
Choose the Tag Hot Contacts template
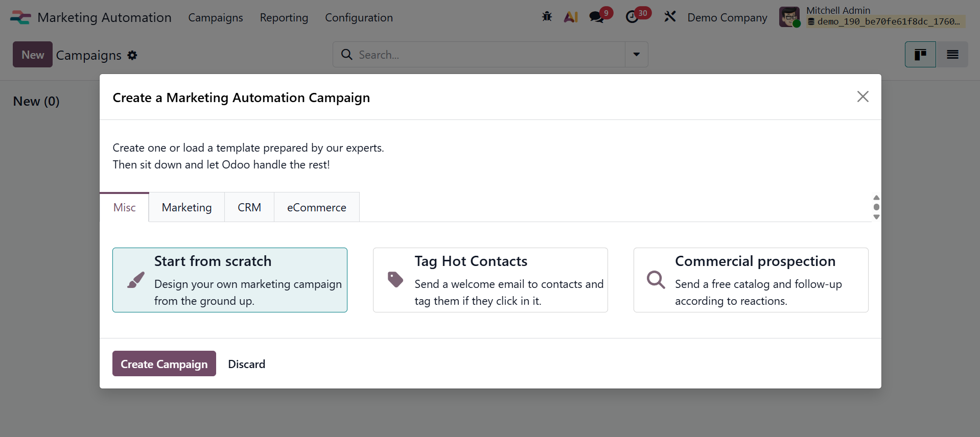490,280
